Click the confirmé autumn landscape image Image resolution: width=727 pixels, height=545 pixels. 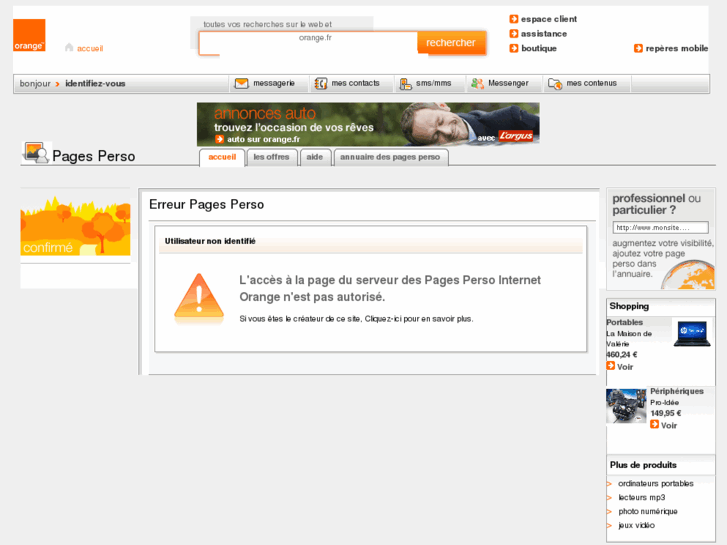pyautogui.click(x=75, y=226)
